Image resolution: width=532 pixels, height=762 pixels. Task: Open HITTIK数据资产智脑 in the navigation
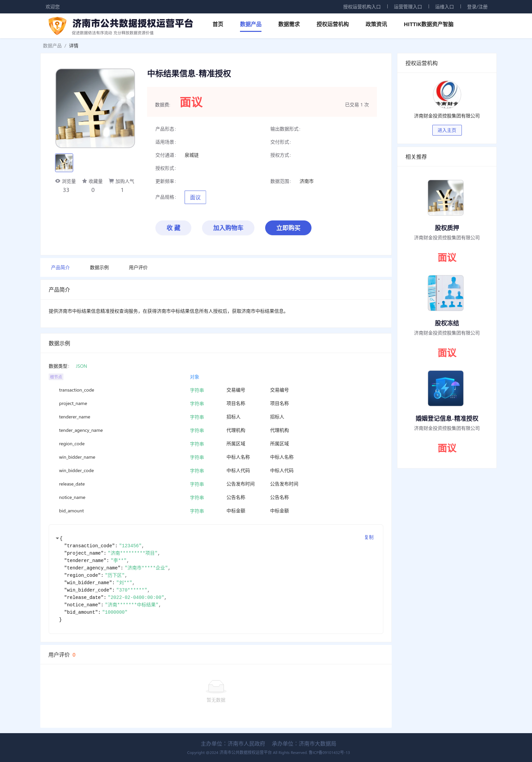pyautogui.click(x=429, y=24)
